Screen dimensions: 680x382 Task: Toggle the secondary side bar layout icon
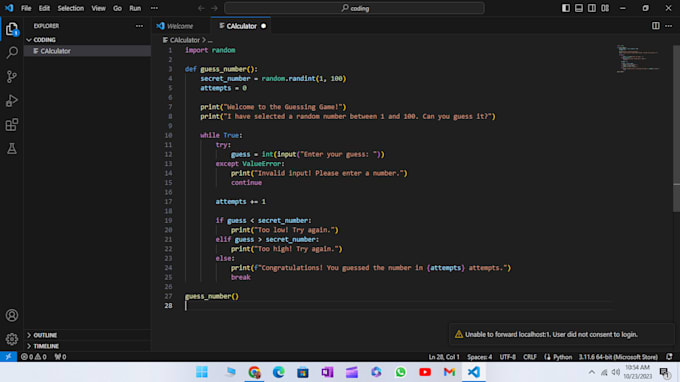pyautogui.click(x=592, y=8)
